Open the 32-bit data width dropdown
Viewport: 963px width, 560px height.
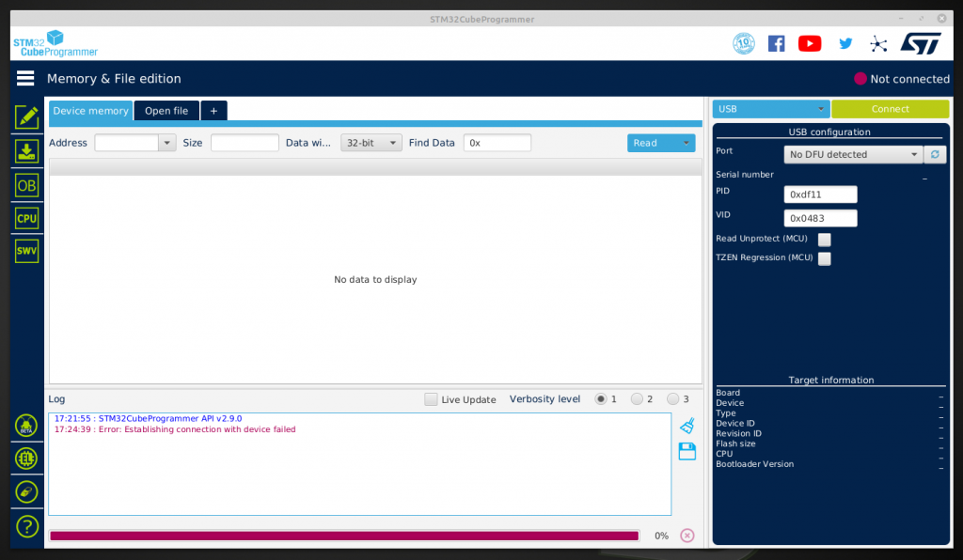coord(371,143)
